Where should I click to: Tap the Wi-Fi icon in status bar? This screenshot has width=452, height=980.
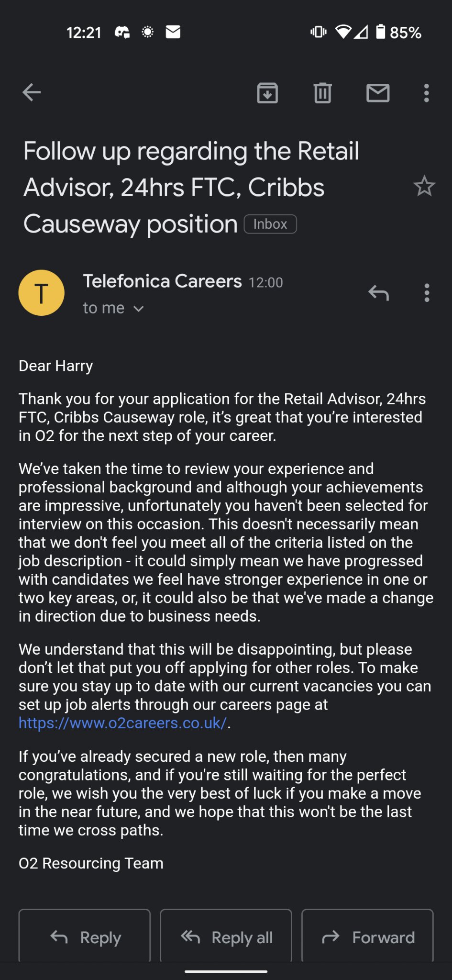coord(342,32)
